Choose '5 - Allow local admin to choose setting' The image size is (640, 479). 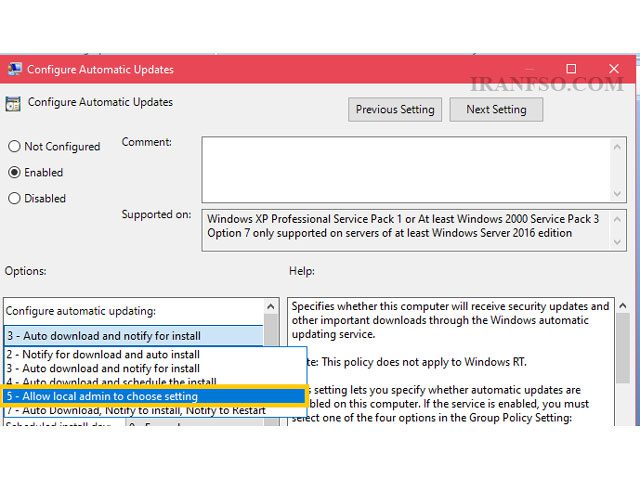[154, 396]
